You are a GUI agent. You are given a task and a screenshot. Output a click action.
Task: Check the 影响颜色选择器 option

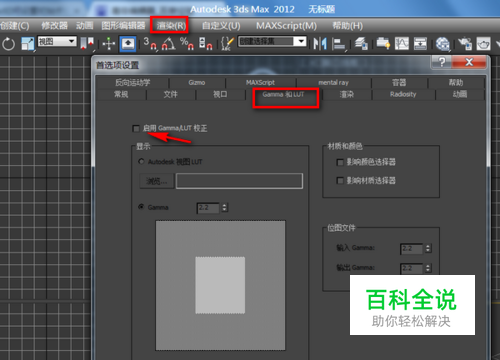coord(340,162)
